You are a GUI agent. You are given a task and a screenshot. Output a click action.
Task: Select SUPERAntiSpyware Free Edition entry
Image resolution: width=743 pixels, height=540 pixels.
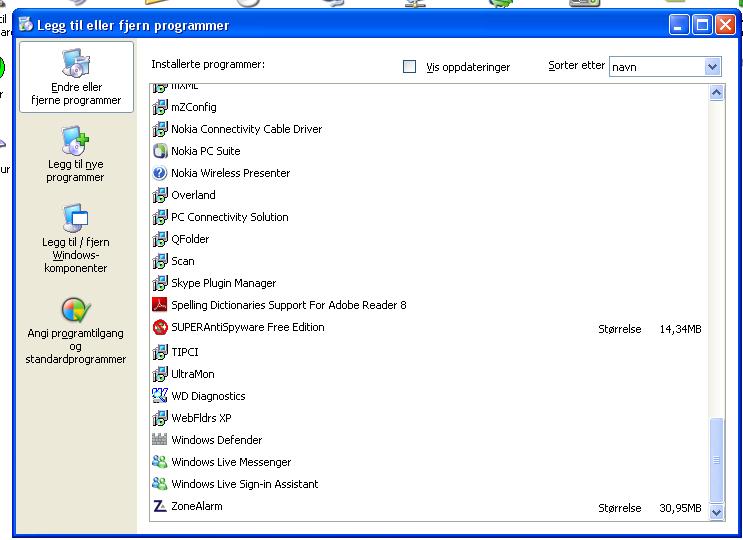[429, 328]
